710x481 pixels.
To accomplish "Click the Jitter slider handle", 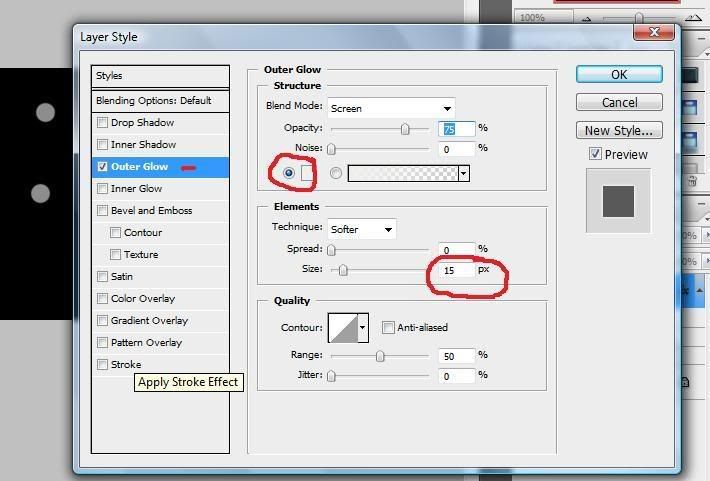I will click(331, 376).
